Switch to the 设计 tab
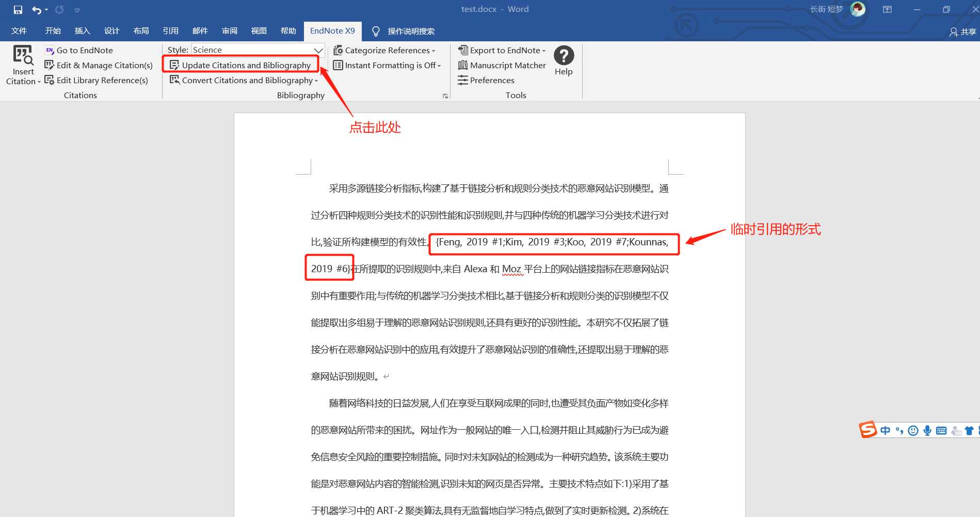This screenshot has height=517, width=980. click(x=111, y=31)
